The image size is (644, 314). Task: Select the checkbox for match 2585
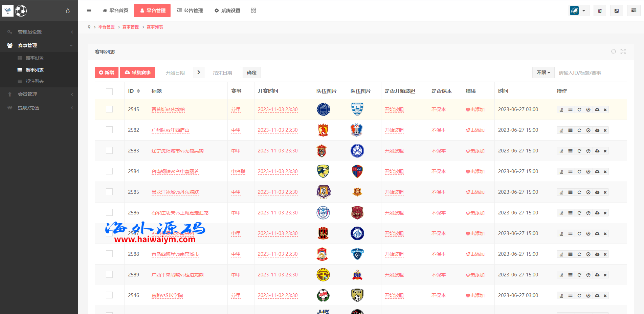109,192
